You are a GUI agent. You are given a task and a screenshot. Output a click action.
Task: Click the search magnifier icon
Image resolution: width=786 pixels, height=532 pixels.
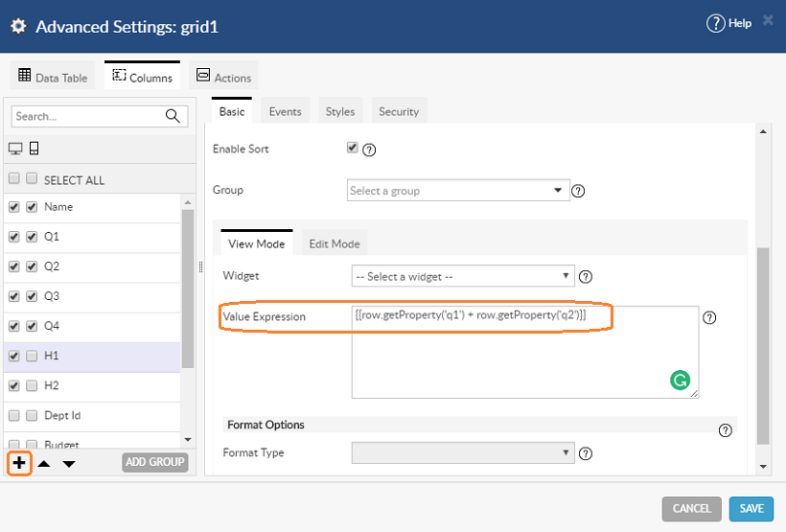point(173,116)
